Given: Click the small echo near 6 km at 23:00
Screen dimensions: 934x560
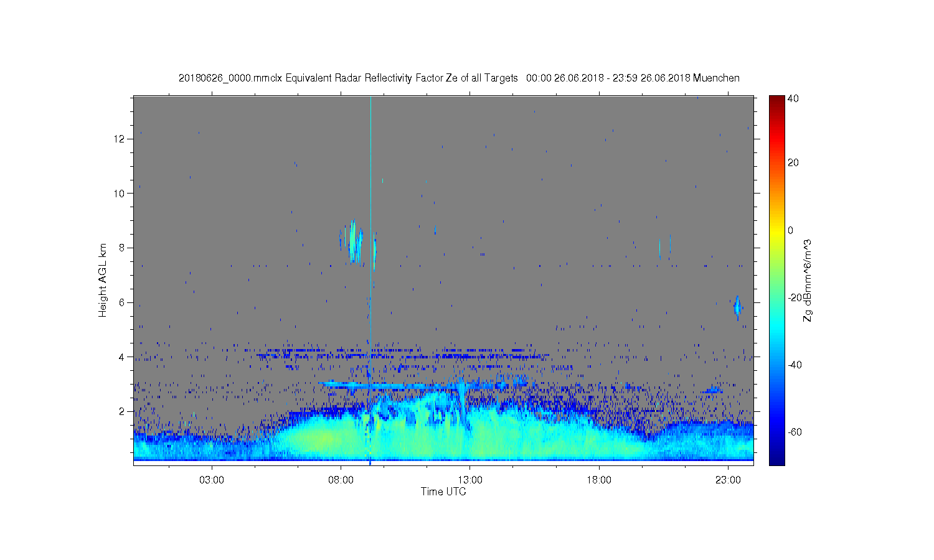Looking at the screenshot, I should (737, 307).
